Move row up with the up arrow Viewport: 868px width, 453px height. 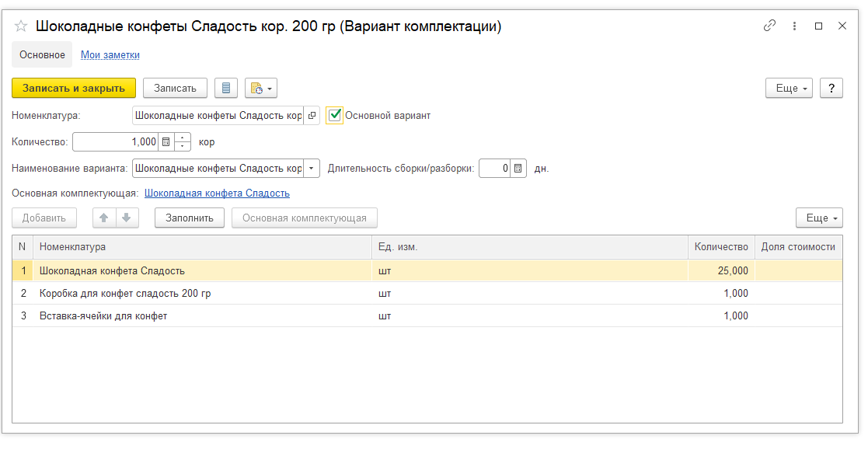(x=104, y=218)
